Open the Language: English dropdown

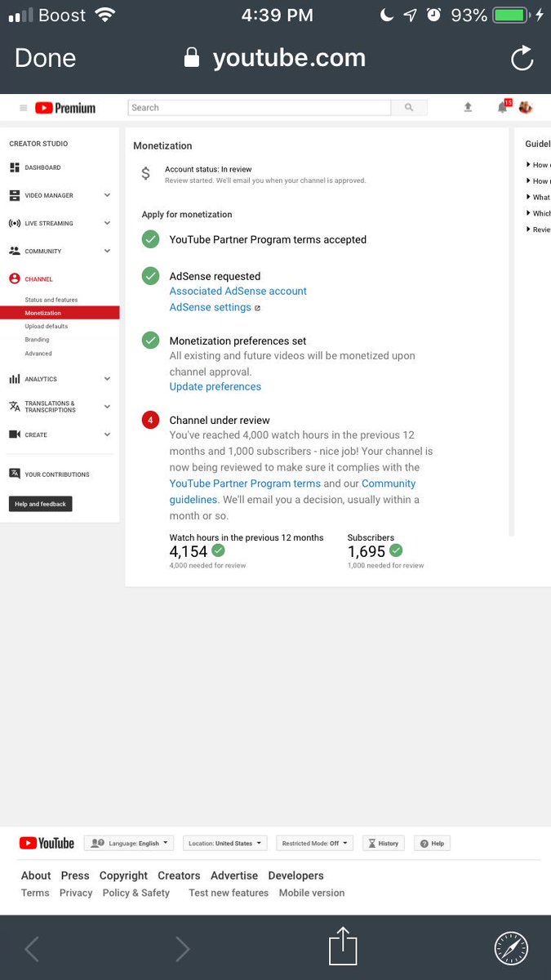(x=129, y=844)
